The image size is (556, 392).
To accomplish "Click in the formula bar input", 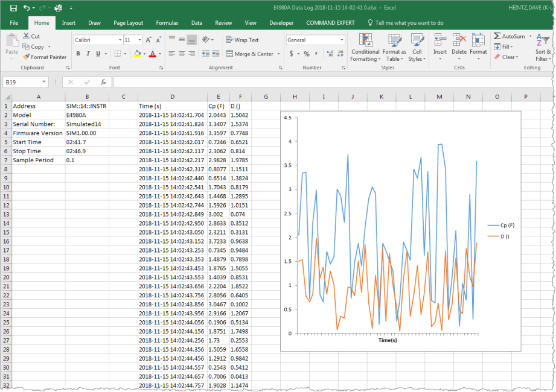I will (332, 82).
